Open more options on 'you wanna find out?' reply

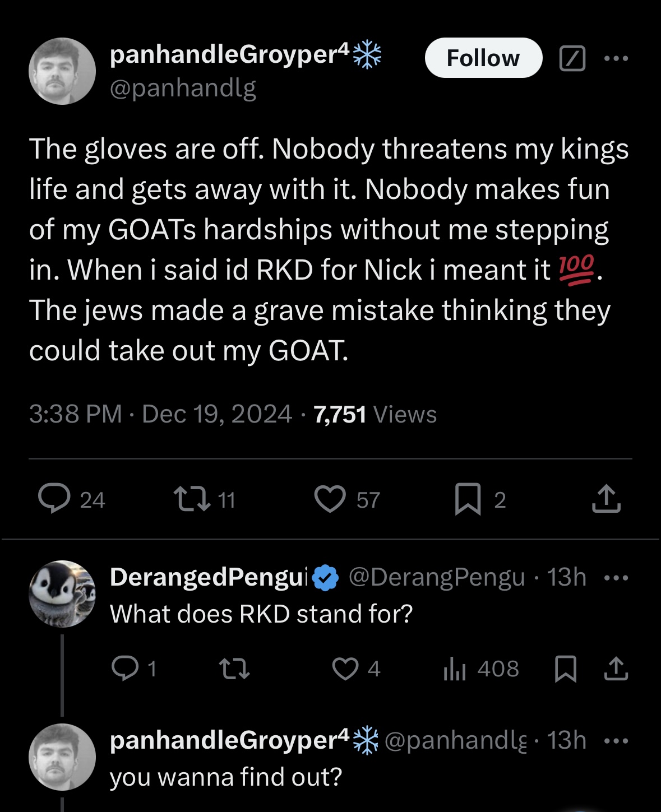pos(617,741)
